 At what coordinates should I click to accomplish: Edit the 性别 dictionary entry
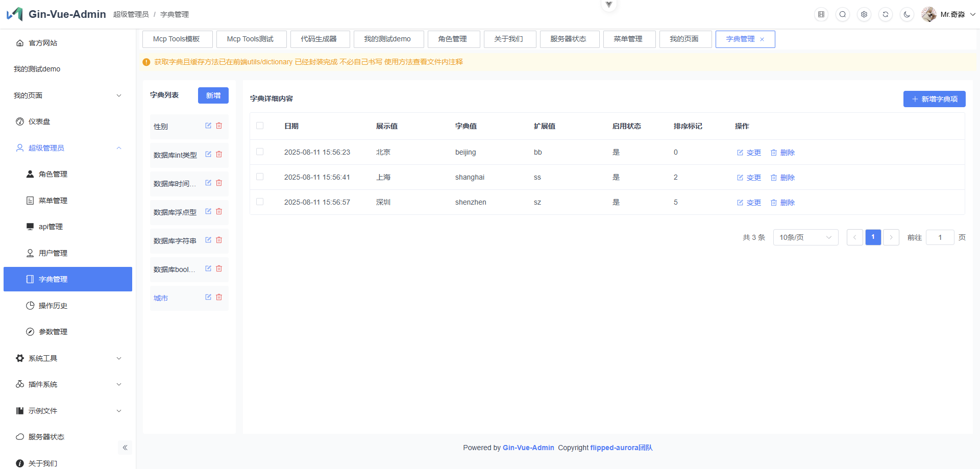coord(208,126)
